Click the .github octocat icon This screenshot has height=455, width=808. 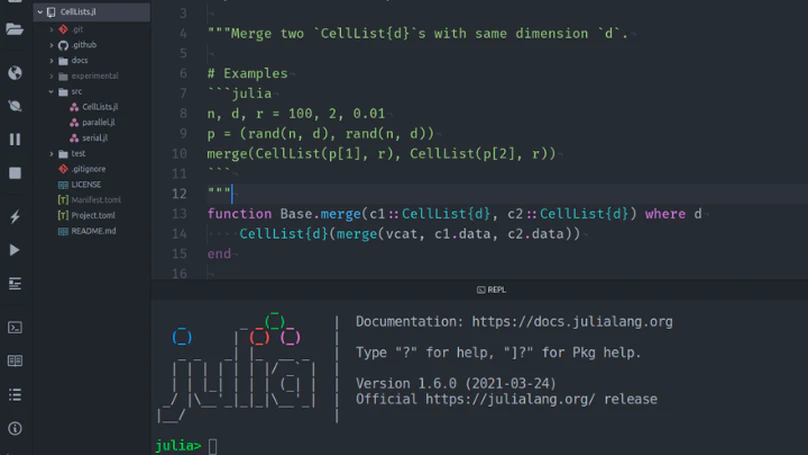click(63, 45)
